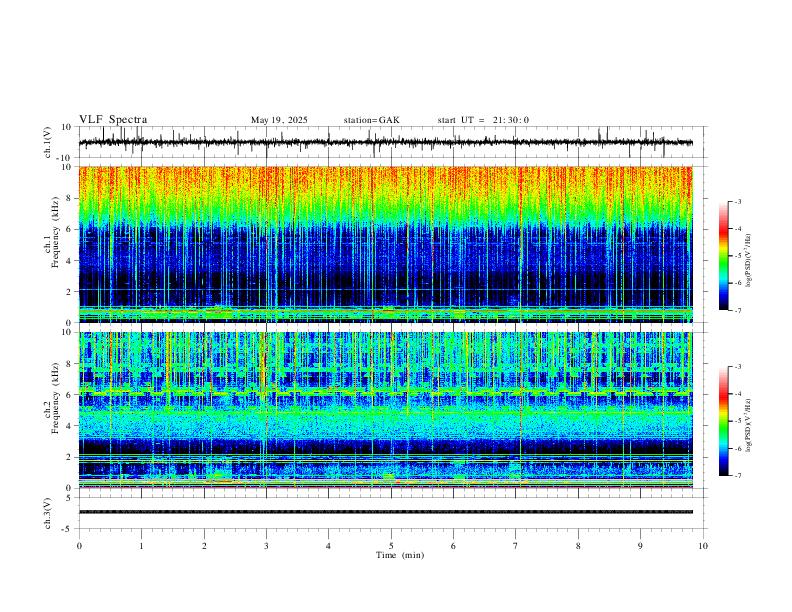Click the "-3" label on ch.1 color bar
Image resolution: width=792 pixels, height=612 pixels.
click(x=738, y=201)
